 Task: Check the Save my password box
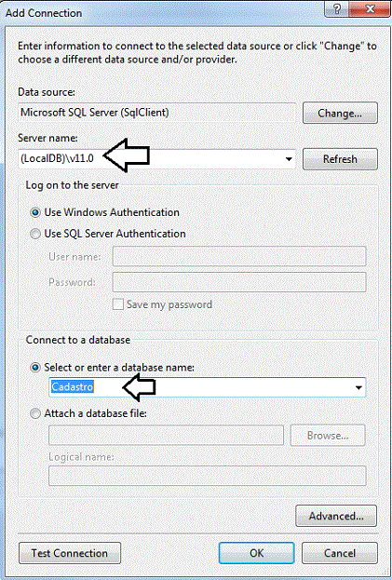(118, 304)
